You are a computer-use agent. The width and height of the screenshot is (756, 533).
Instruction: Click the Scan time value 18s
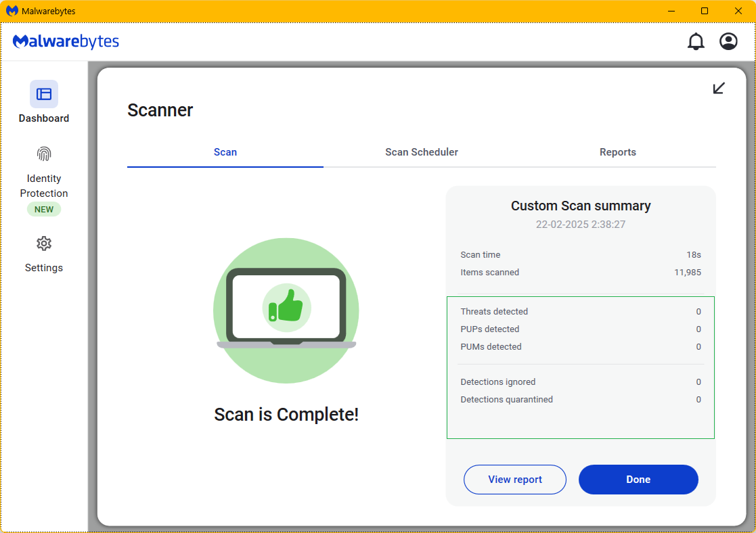694,254
